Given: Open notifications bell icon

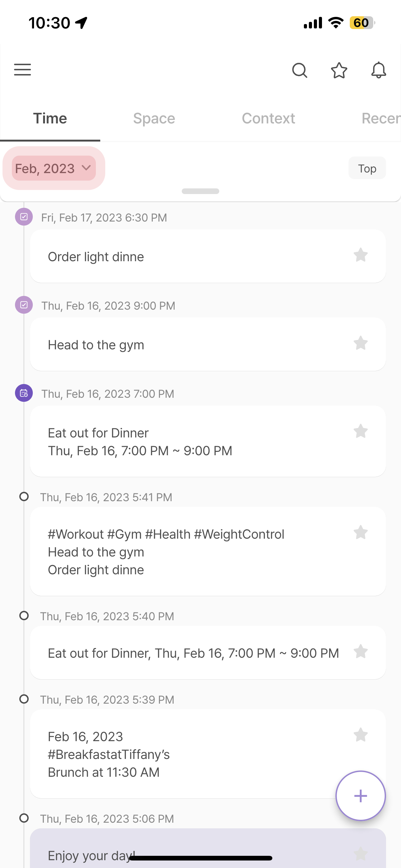Looking at the screenshot, I should tap(379, 70).
